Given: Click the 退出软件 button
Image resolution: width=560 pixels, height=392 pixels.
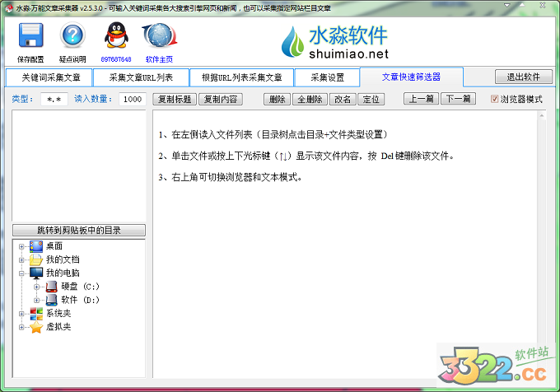Looking at the screenshot, I should click(x=524, y=77).
